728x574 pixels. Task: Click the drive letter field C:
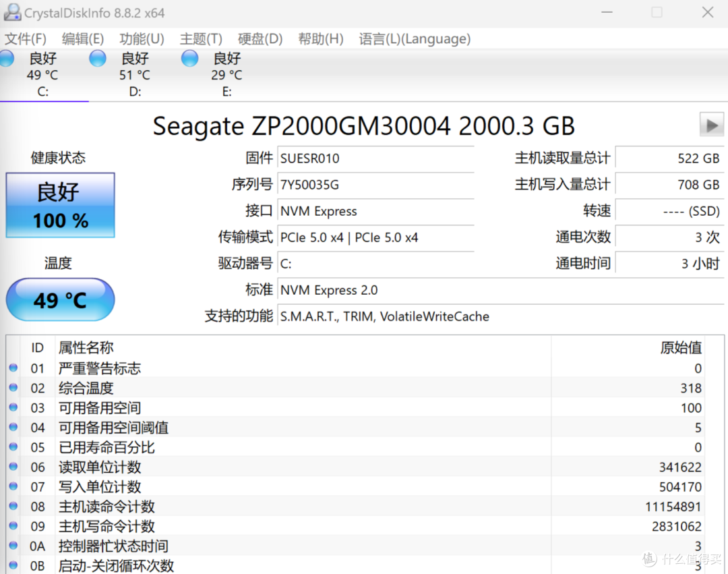[375, 264]
